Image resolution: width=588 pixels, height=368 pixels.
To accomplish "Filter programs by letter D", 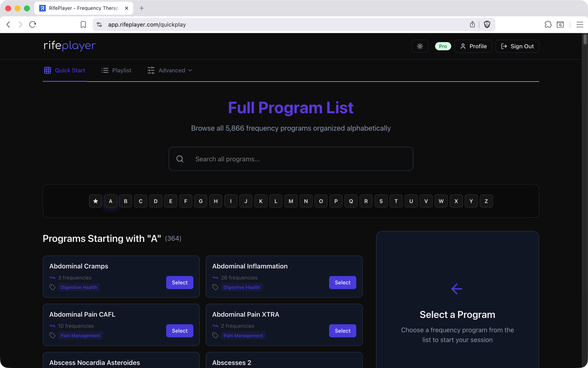I will (156, 201).
